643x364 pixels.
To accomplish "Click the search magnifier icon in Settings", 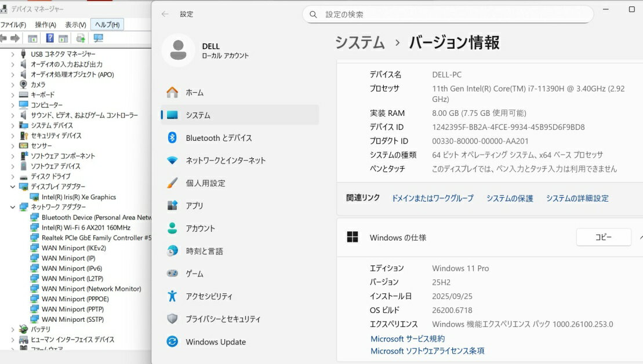I will 314,14.
